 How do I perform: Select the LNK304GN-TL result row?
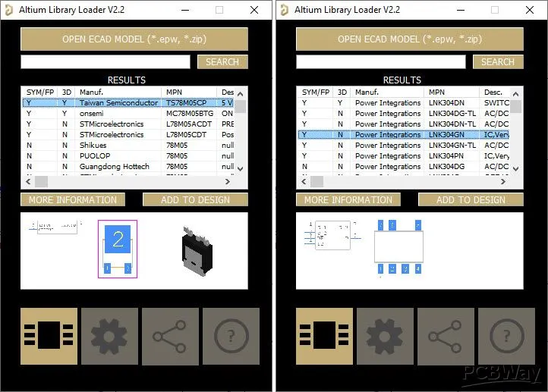pyautogui.click(x=403, y=146)
